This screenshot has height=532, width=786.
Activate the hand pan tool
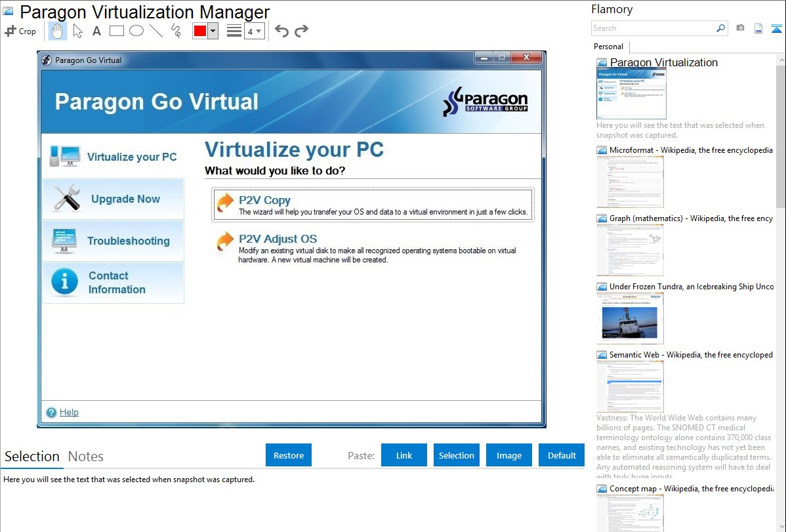pos(57,31)
